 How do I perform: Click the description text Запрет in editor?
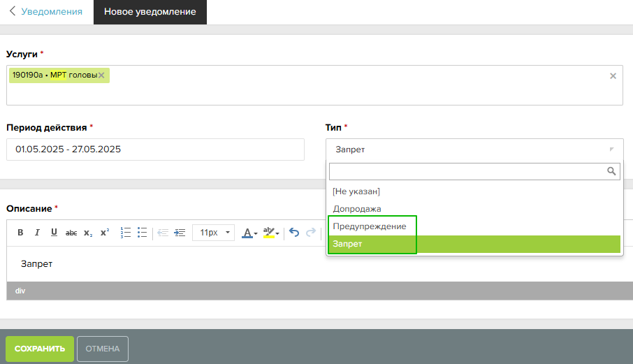(x=37, y=264)
